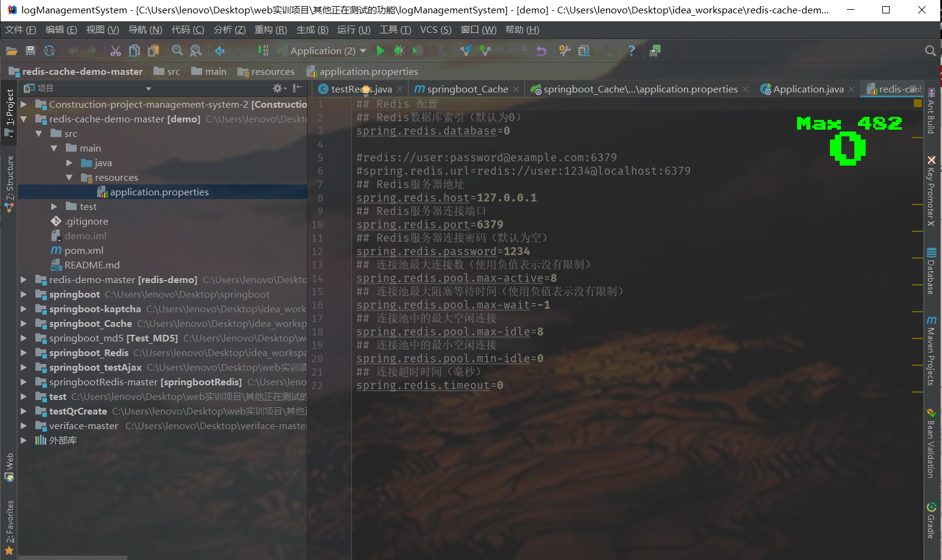The width and height of the screenshot is (942, 560).
Task: Open Settings with the wrench icon
Action: pos(565,51)
